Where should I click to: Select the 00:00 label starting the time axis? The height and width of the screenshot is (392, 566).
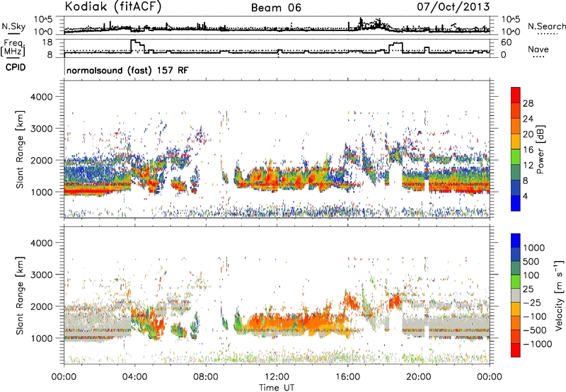[64, 377]
